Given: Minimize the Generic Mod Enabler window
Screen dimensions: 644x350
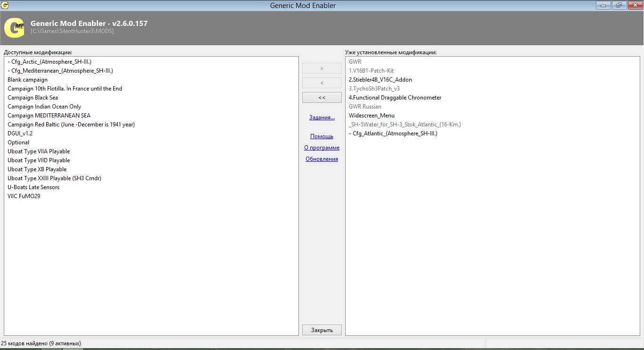Looking at the screenshot, I should pyautogui.click(x=603, y=5).
